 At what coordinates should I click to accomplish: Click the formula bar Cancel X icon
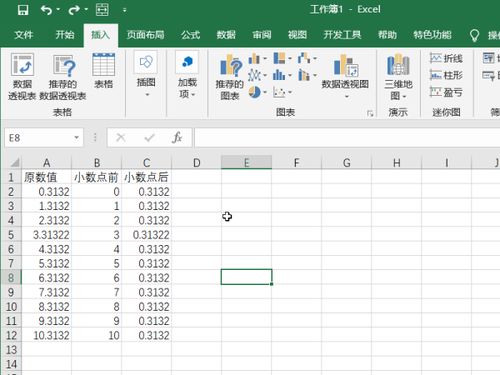coord(121,137)
